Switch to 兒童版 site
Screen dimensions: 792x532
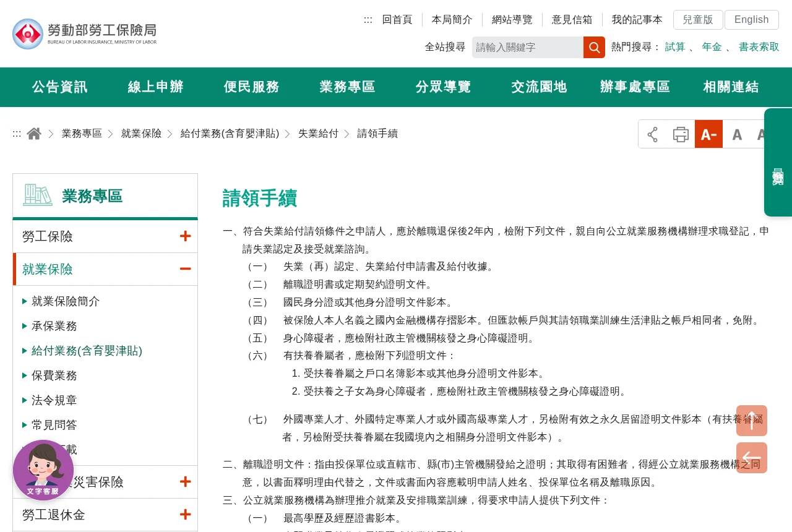698,20
